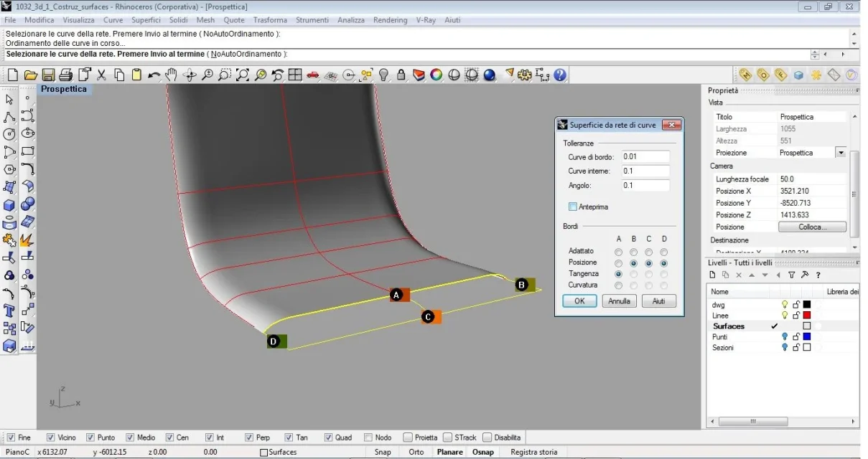
Task: Open the Trasforma menu
Action: pyautogui.click(x=270, y=20)
